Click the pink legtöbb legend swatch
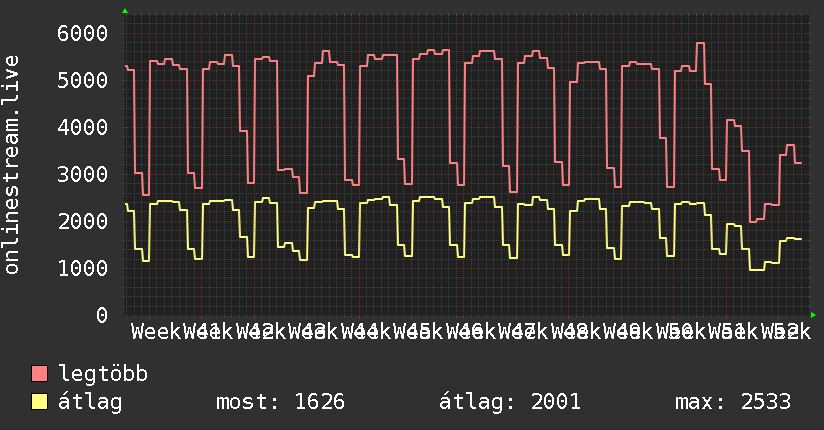 pyautogui.click(x=39, y=374)
